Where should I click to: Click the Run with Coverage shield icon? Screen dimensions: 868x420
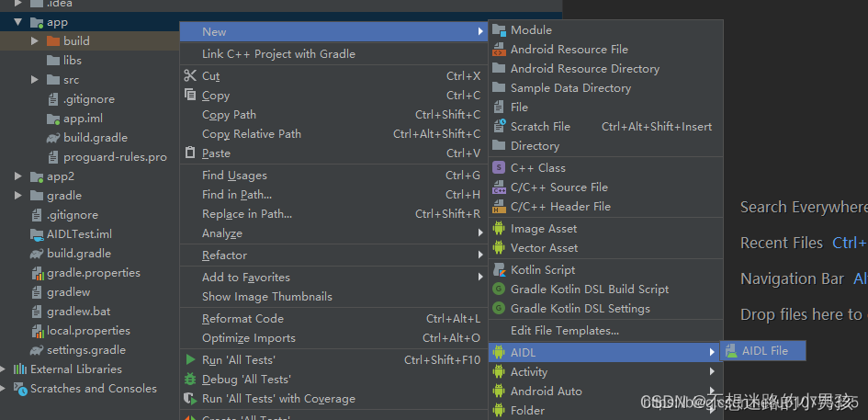(190, 398)
